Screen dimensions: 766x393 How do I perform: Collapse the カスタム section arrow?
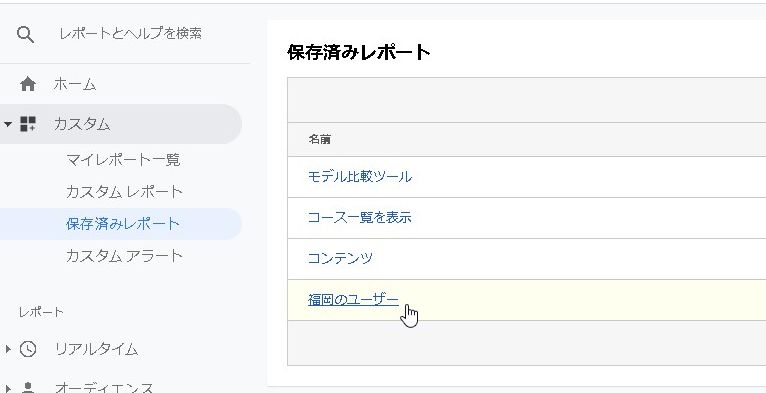(x=7, y=124)
